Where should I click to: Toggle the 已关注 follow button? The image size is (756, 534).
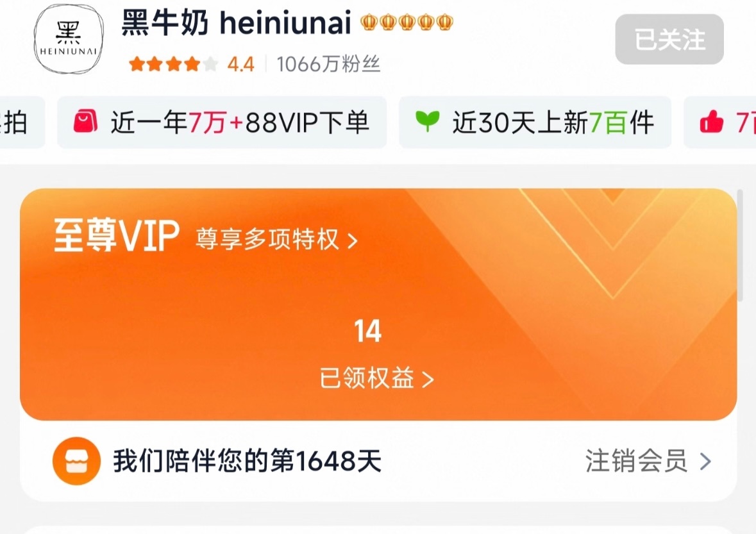click(x=669, y=39)
